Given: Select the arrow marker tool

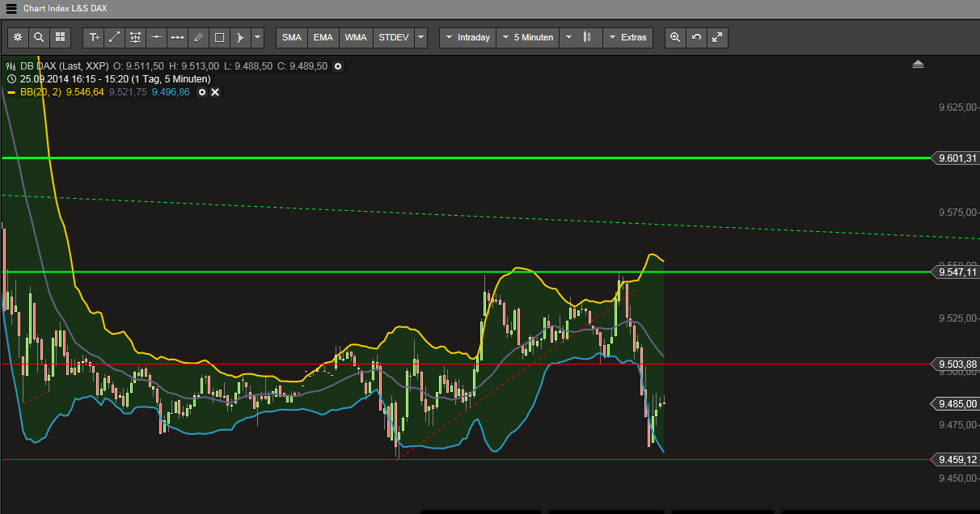Looking at the screenshot, I should click(240, 37).
